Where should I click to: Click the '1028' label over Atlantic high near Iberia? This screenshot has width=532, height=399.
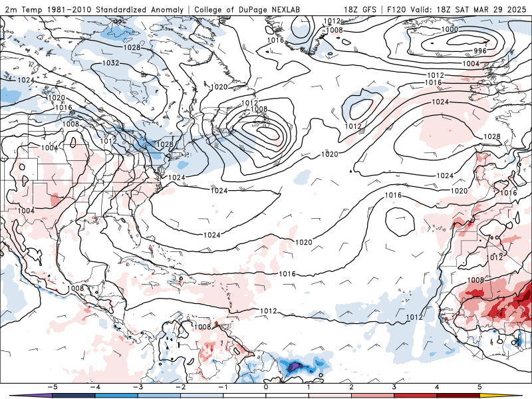492,136
